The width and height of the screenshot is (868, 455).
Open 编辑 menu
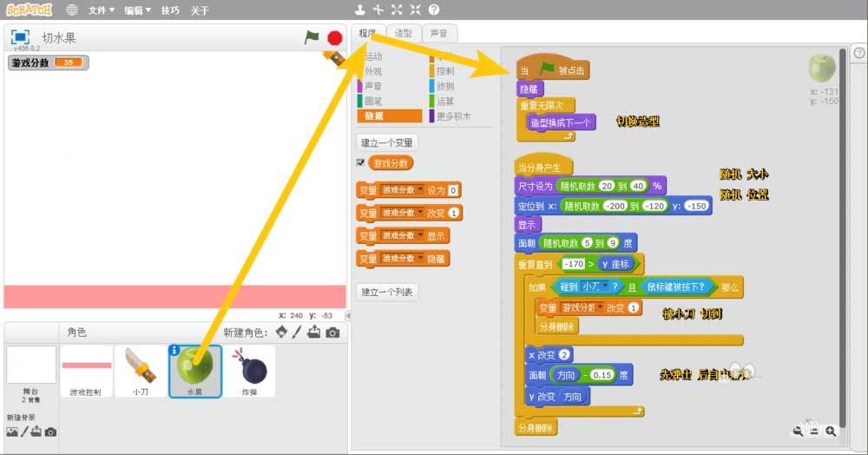click(137, 10)
